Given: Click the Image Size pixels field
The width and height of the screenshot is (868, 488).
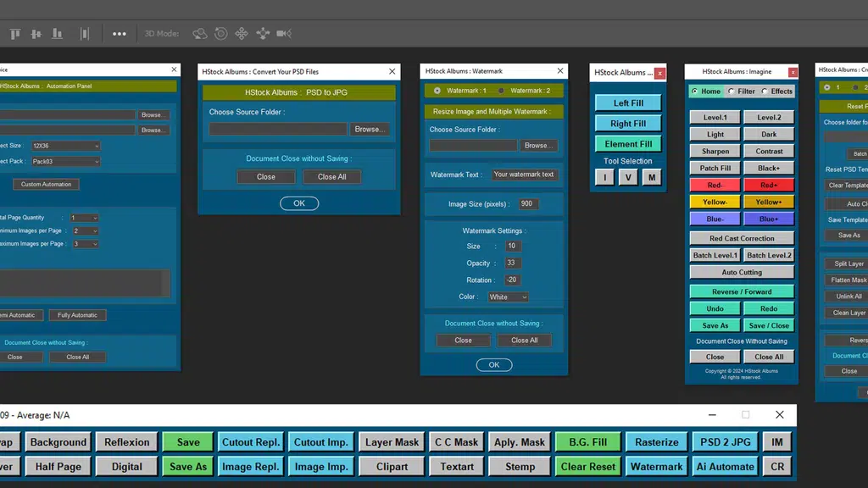Looking at the screenshot, I should [x=528, y=203].
